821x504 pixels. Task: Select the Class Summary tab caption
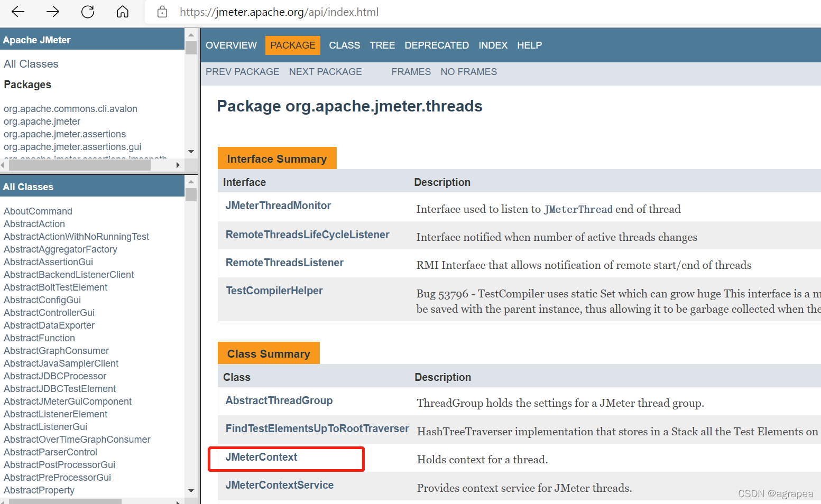pos(269,353)
